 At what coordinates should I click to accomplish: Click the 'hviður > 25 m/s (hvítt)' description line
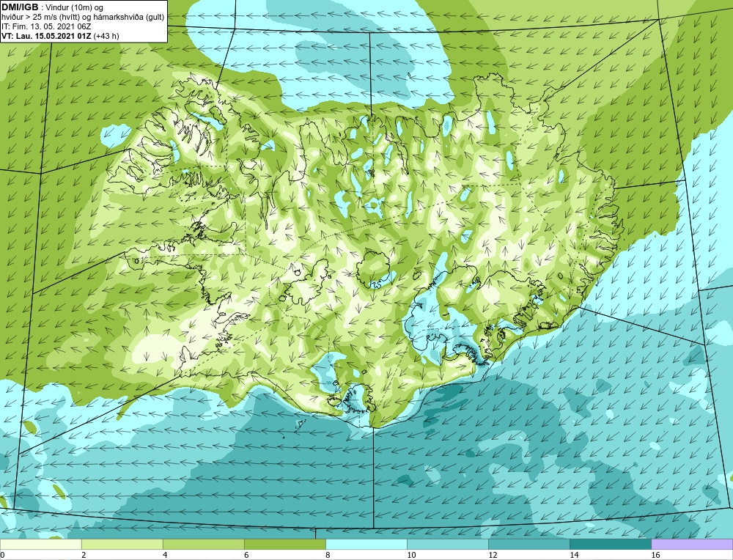(x=83, y=18)
